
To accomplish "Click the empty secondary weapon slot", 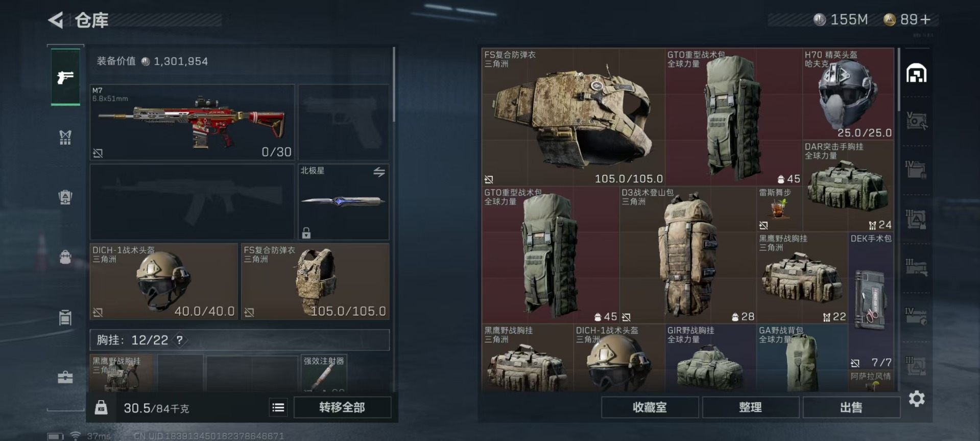I will 193,202.
